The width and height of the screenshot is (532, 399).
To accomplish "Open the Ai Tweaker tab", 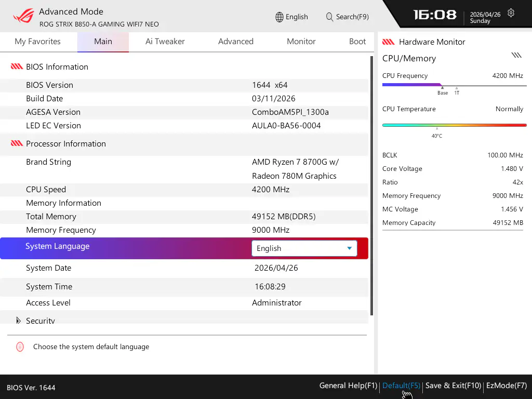I will click(x=165, y=42).
